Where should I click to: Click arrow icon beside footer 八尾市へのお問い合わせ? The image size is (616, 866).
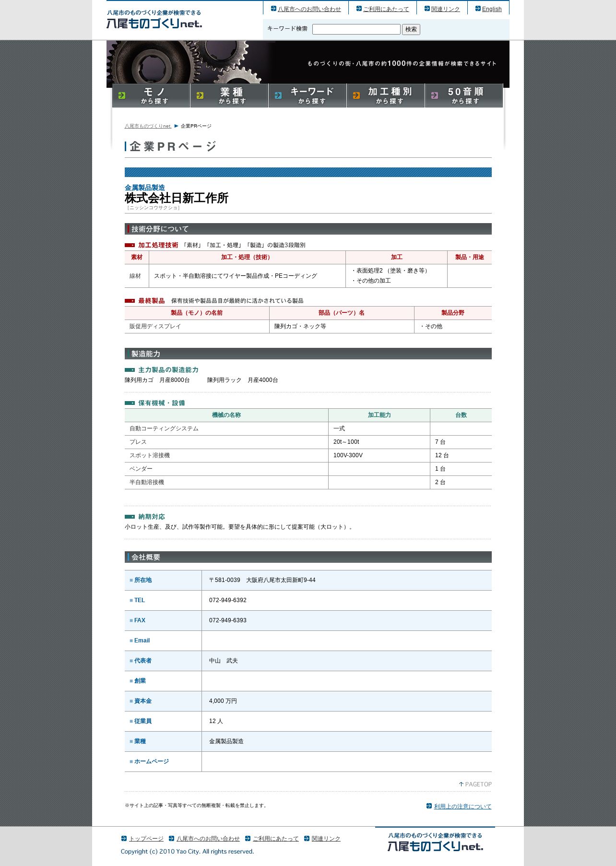click(x=171, y=839)
